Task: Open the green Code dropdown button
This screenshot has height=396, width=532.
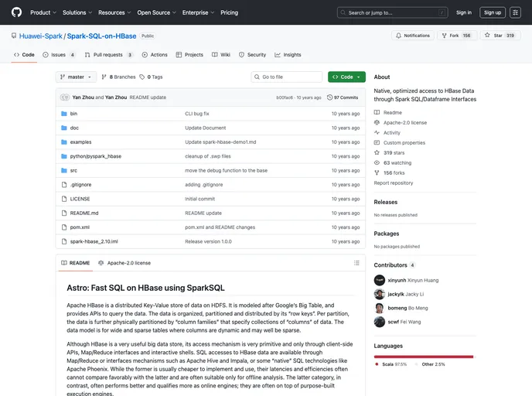Action: point(346,77)
